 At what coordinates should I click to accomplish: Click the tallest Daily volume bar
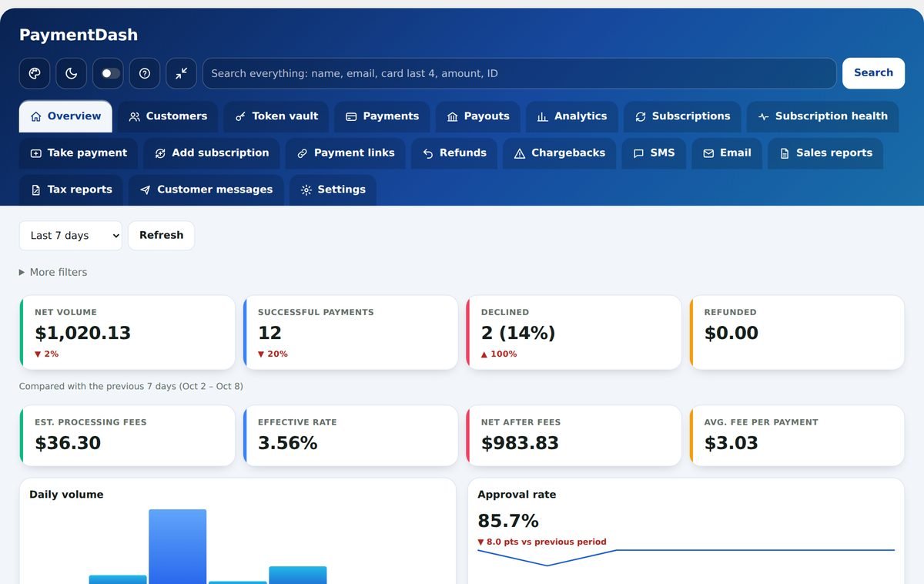point(178,546)
